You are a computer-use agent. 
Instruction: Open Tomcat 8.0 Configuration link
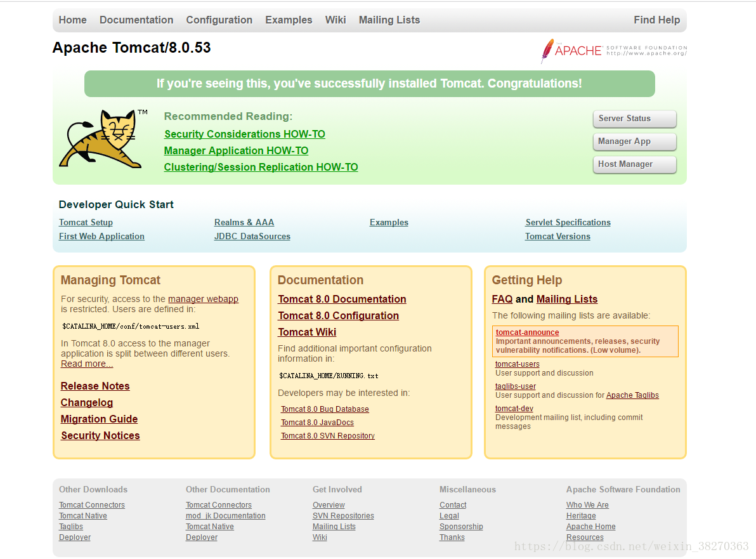point(339,315)
